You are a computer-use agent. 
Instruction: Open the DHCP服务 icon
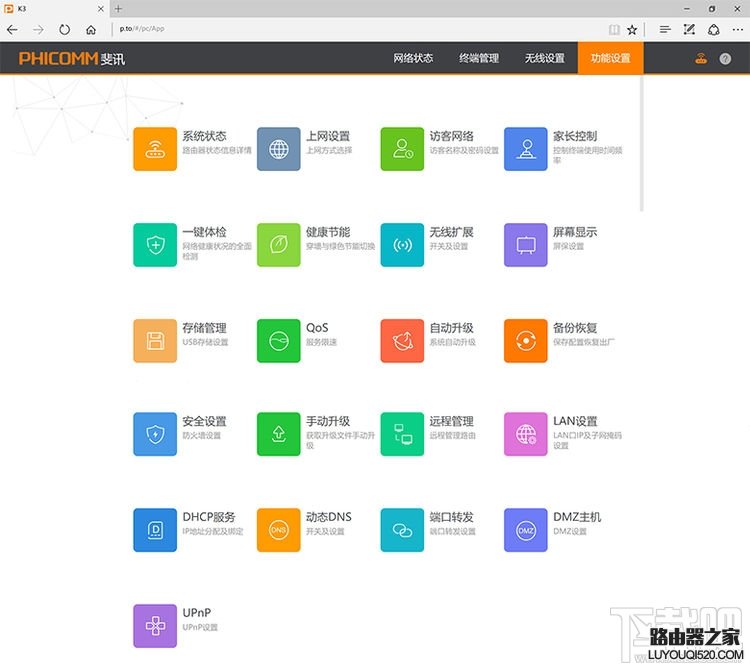point(155,530)
